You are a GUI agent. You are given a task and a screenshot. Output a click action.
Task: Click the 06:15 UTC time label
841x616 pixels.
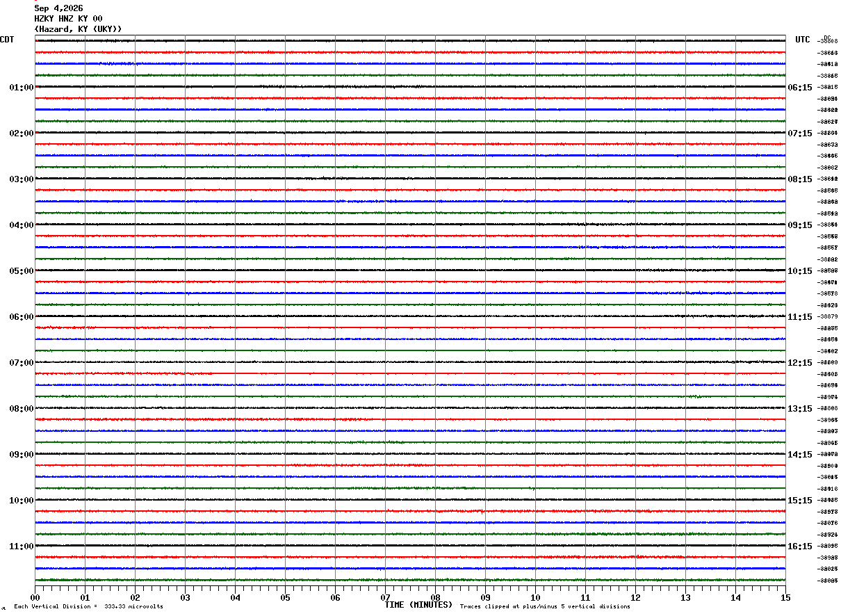point(800,88)
